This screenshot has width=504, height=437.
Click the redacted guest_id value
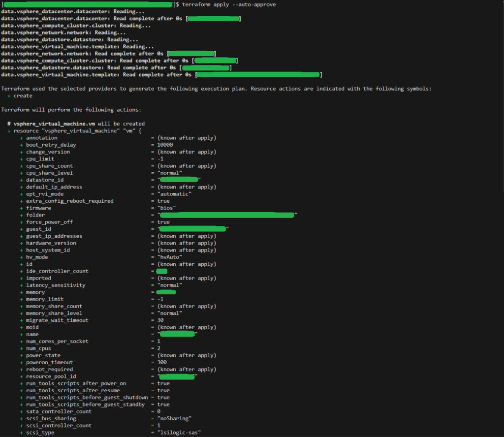point(192,229)
